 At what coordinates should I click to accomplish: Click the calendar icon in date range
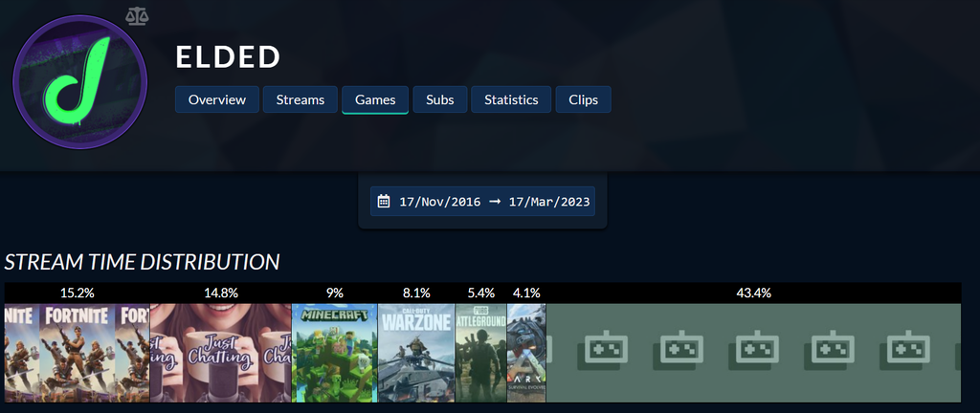[x=384, y=202]
